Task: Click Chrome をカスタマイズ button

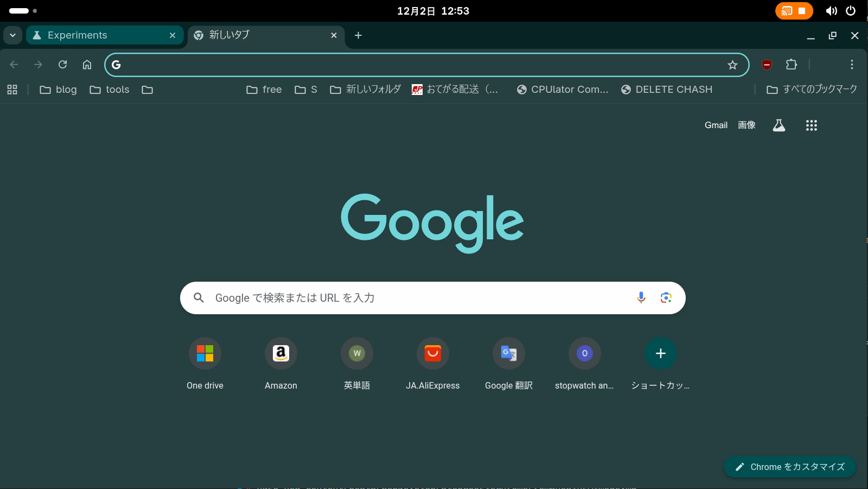Action: [790, 467]
